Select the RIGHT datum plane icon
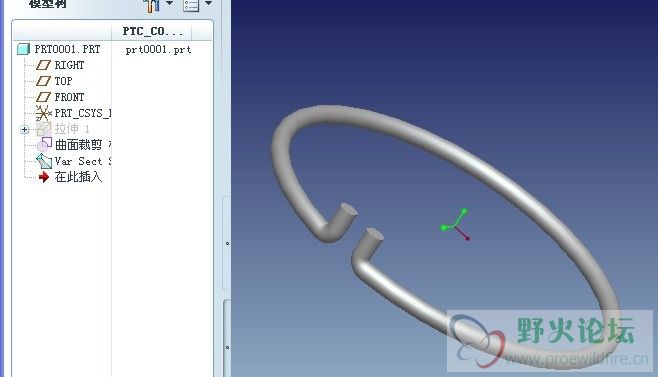The image size is (658, 377). [x=43, y=65]
